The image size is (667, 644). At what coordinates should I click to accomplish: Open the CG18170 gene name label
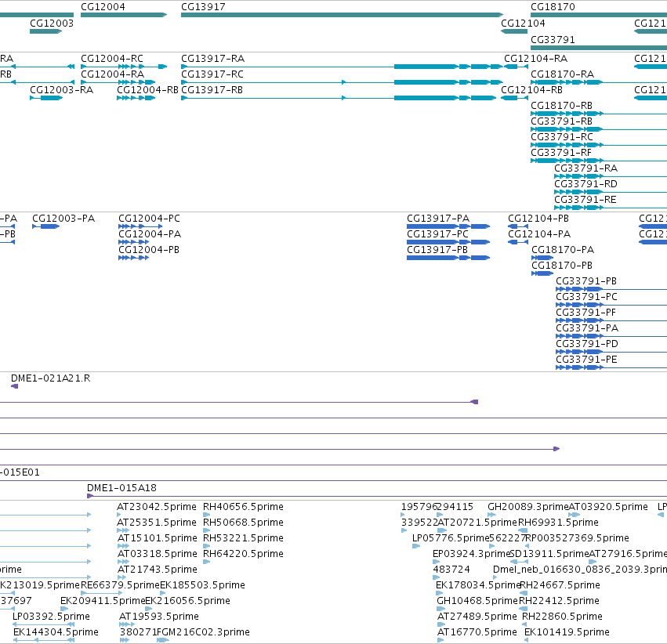pyautogui.click(x=553, y=7)
